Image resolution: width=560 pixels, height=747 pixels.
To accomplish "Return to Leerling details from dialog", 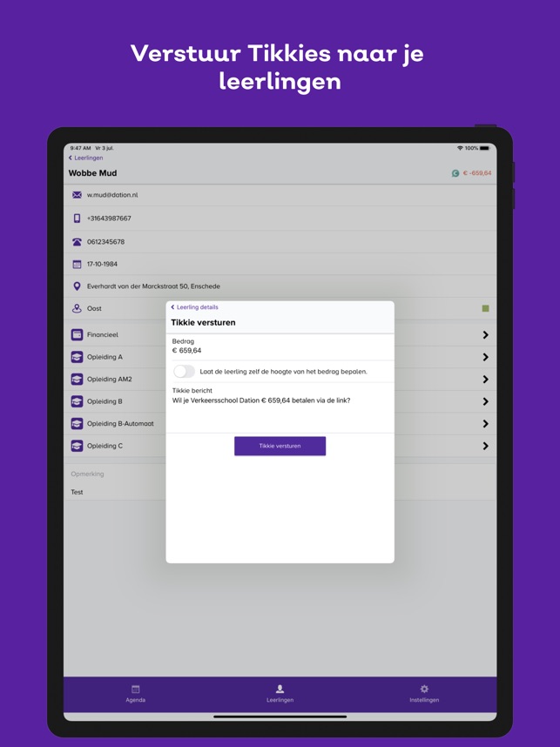I will pos(194,307).
